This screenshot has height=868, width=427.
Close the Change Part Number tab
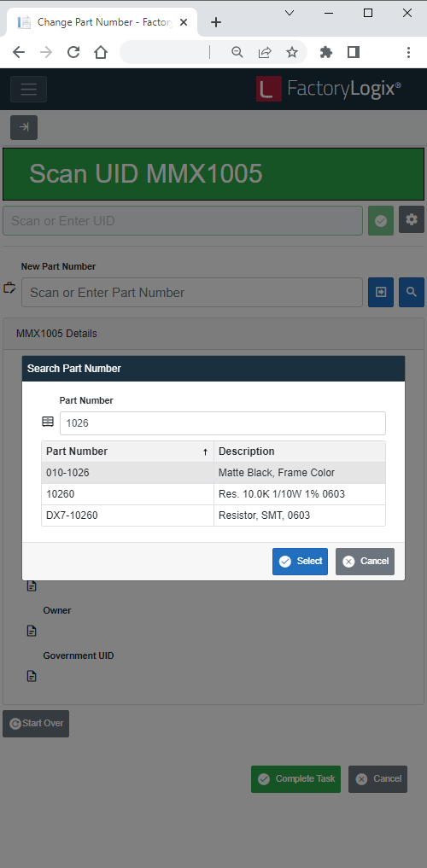click(x=184, y=22)
